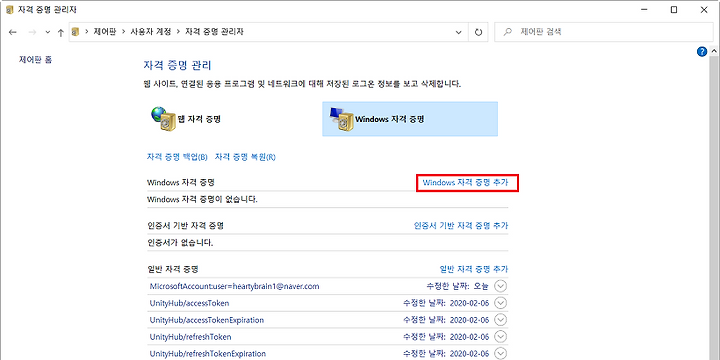
Task: Click the 제어판 검색 search field
Action: point(604,32)
